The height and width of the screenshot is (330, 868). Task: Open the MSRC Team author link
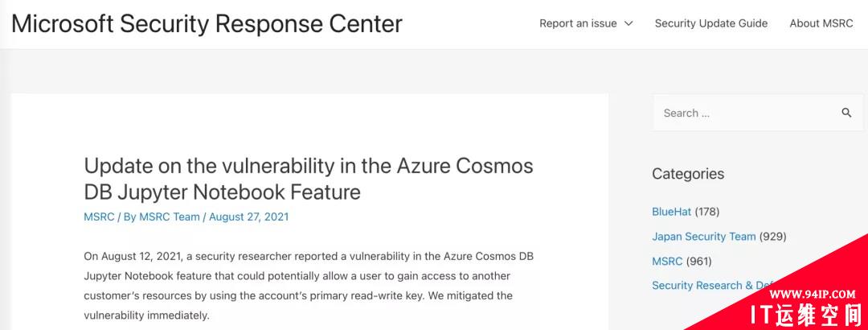click(170, 217)
